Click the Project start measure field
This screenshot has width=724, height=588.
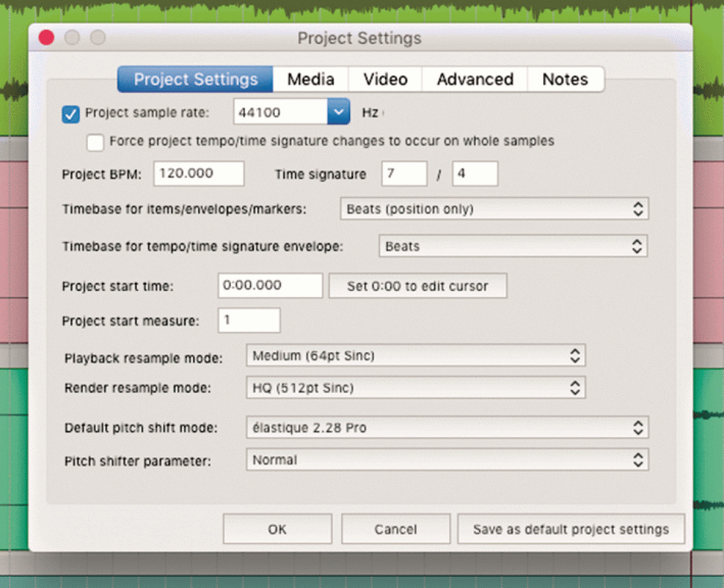(x=249, y=320)
